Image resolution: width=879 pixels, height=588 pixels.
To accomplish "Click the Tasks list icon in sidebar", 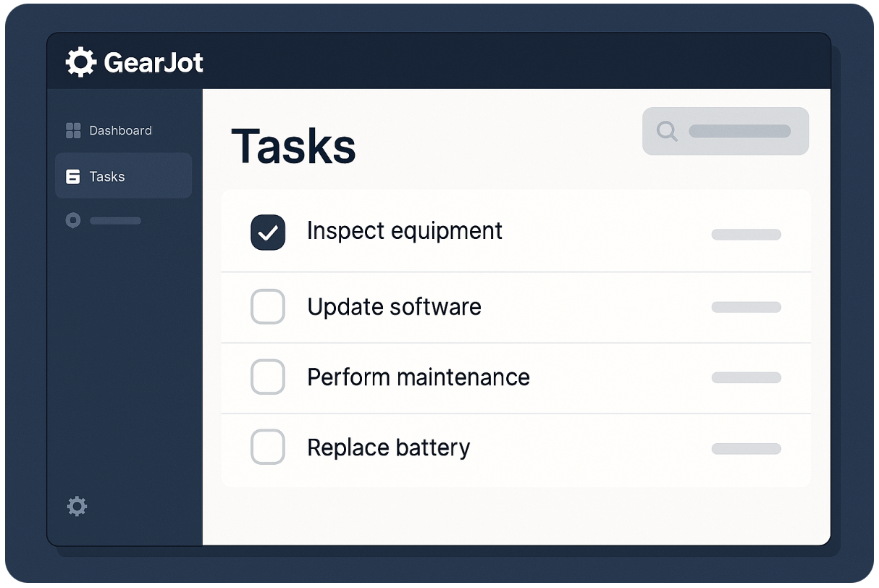I will (x=73, y=177).
